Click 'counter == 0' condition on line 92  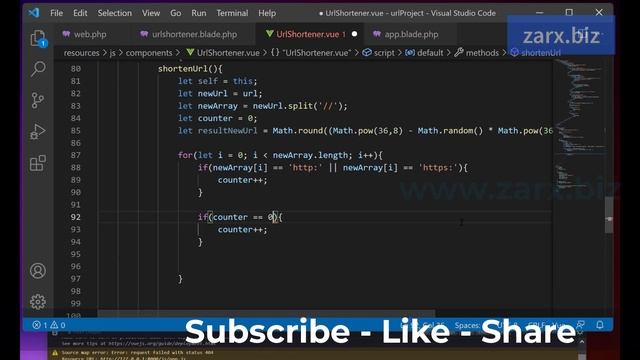pos(242,217)
